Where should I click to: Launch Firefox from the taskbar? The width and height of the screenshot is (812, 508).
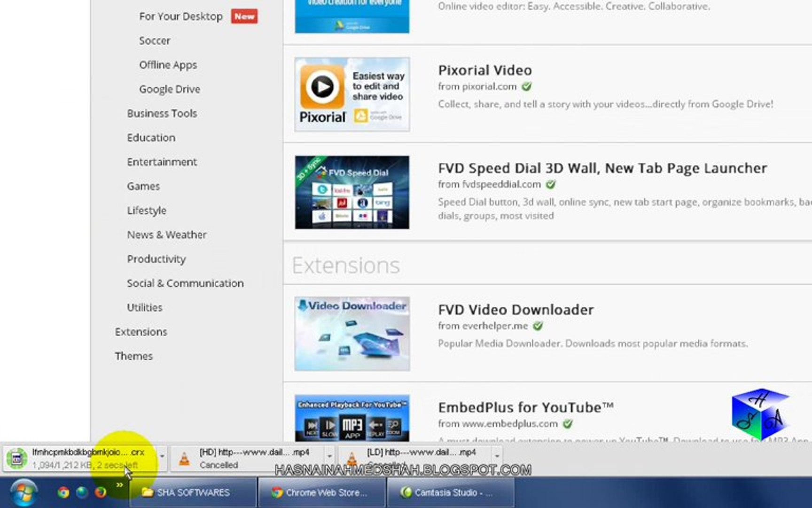click(100, 493)
